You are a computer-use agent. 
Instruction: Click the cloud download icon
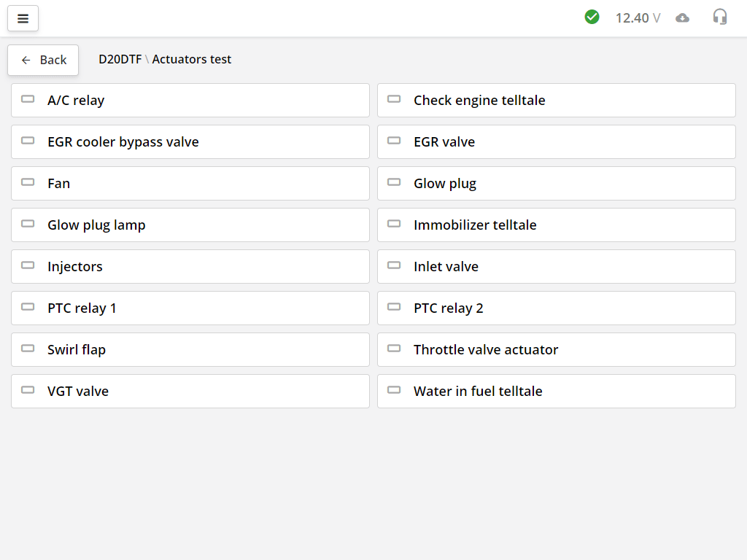click(x=682, y=17)
